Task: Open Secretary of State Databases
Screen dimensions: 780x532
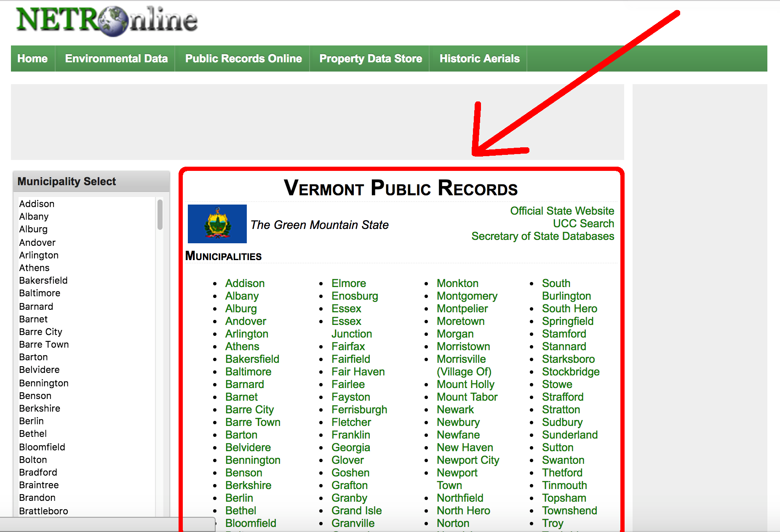Action: point(542,236)
